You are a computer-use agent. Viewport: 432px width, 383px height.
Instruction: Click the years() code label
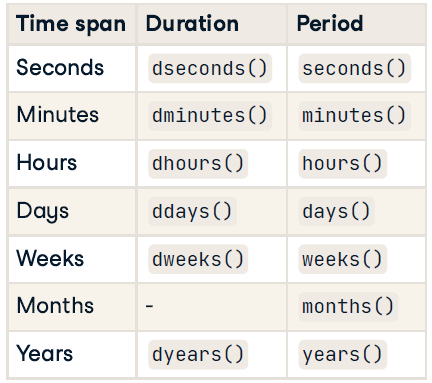pyautogui.click(x=342, y=354)
